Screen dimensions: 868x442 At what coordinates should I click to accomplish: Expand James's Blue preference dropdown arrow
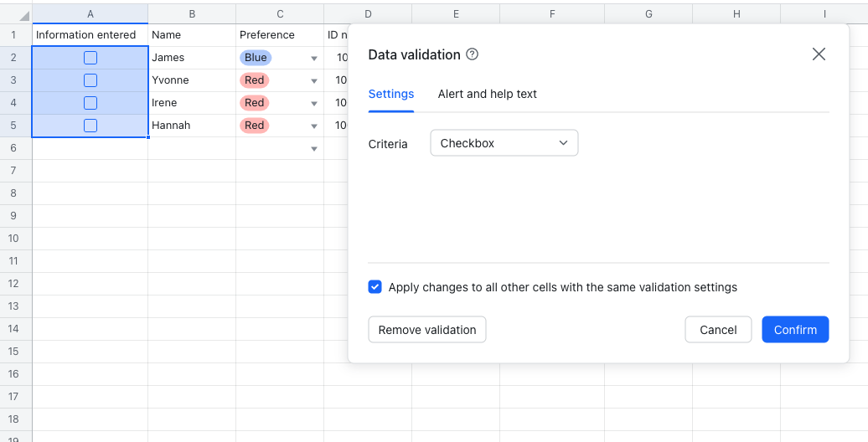tap(314, 59)
